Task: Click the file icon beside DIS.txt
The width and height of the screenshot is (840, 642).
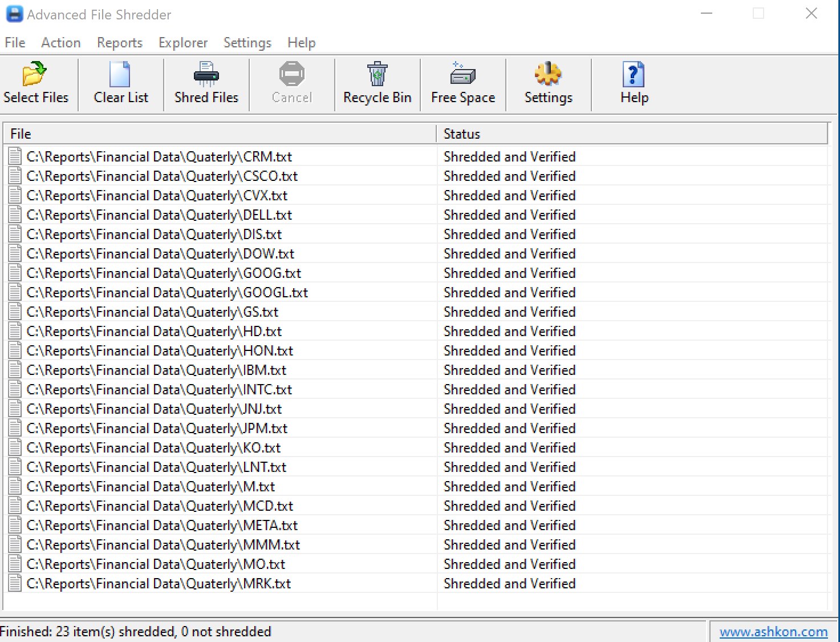Action: coord(15,234)
